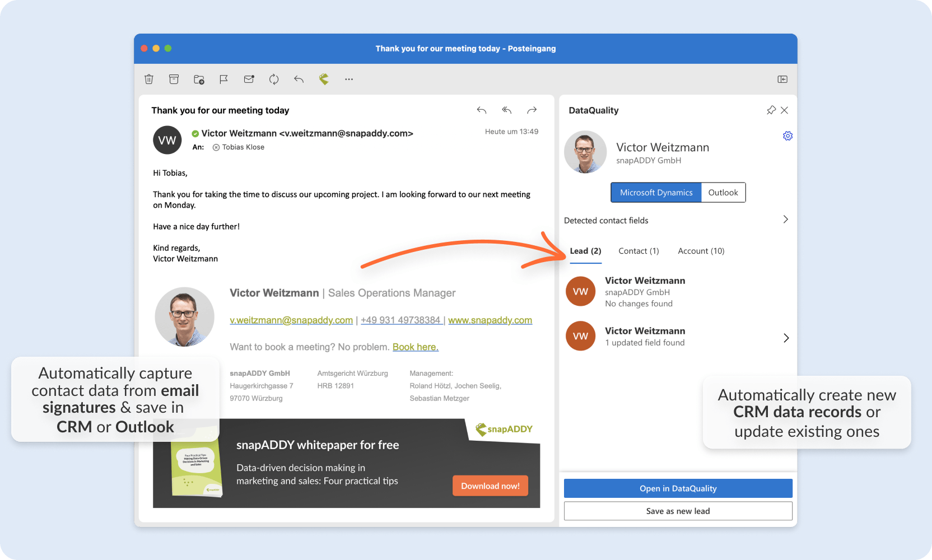Click the 'Detected contact fields' label
This screenshot has height=560, width=932.
pyautogui.click(x=606, y=221)
